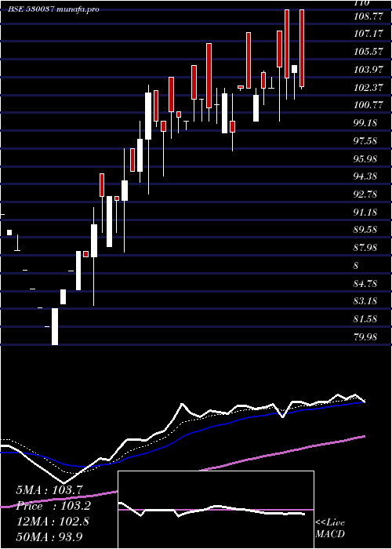Select the 103.97 price level label
Viewport: 392px width, 549px height.
point(368,70)
